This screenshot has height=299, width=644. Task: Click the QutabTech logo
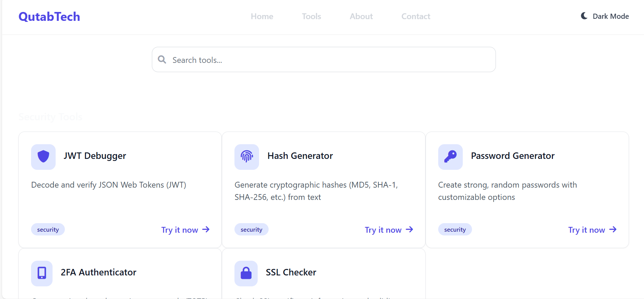pyautogui.click(x=49, y=17)
